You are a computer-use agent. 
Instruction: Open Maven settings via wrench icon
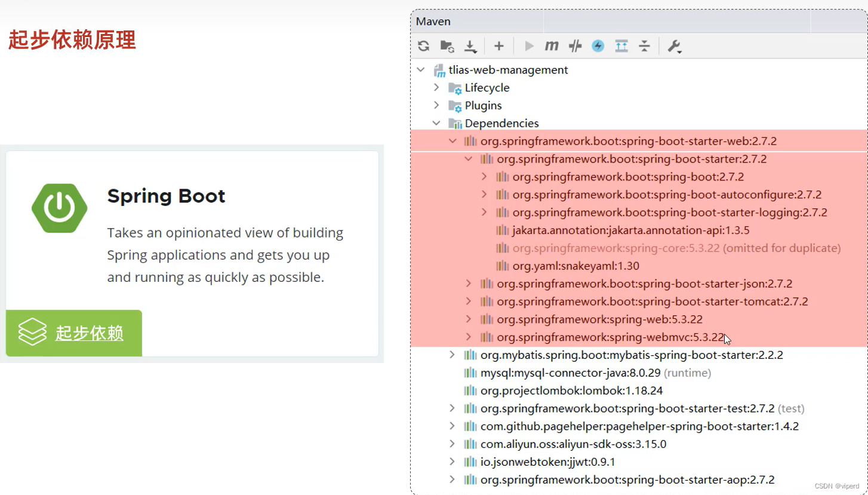[675, 46]
